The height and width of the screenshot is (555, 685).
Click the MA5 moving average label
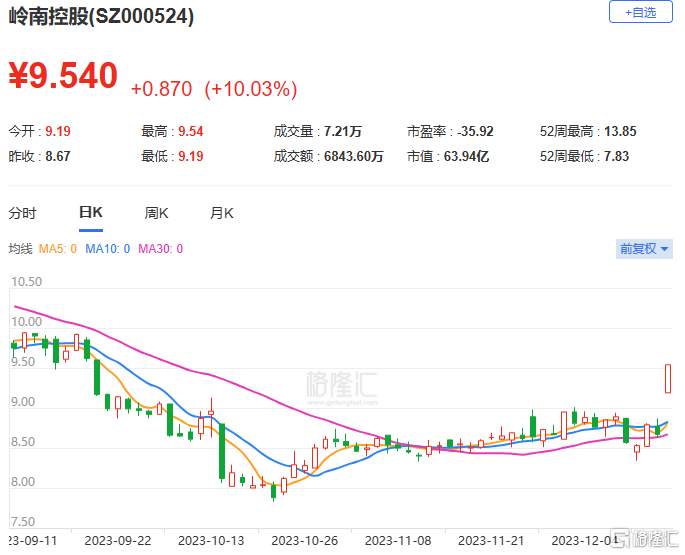coord(58,249)
